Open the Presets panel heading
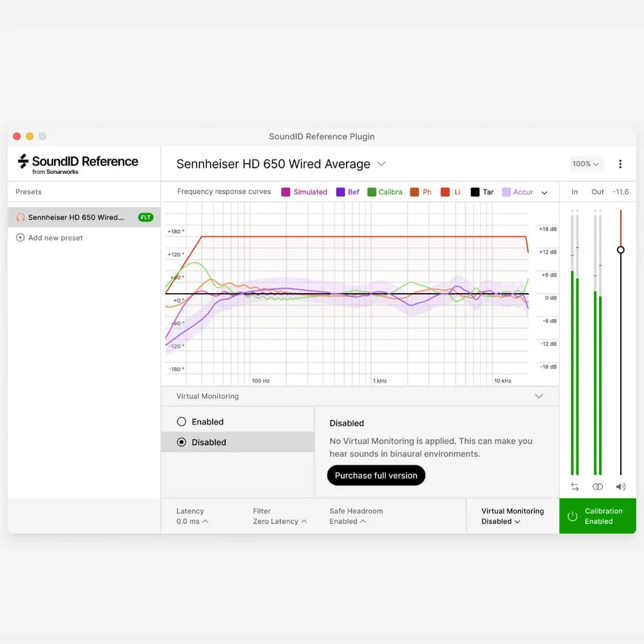 [29, 191]
